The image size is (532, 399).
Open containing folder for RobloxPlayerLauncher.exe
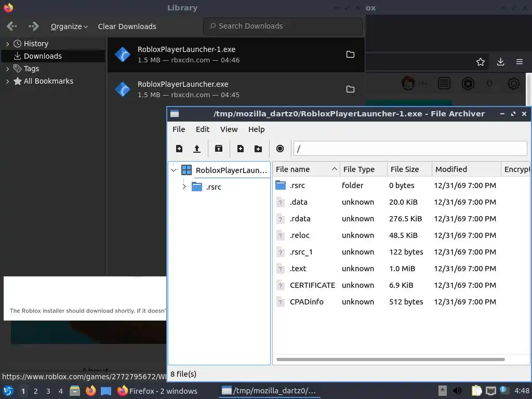point(350,89)
